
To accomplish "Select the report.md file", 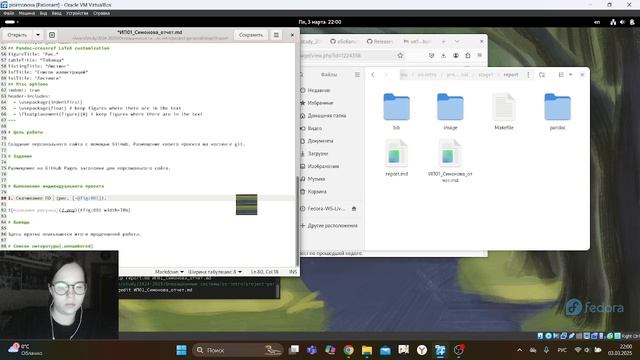I will point(396,157).
